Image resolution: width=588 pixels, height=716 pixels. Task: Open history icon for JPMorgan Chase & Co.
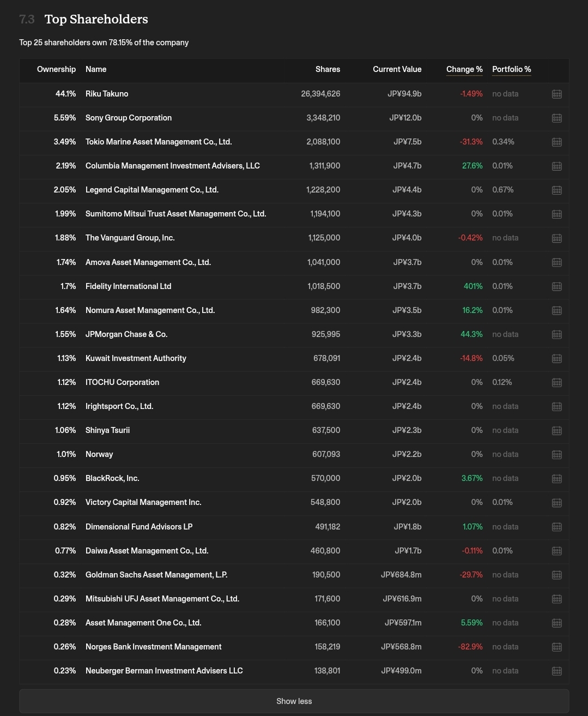click(x=556, y=334)
